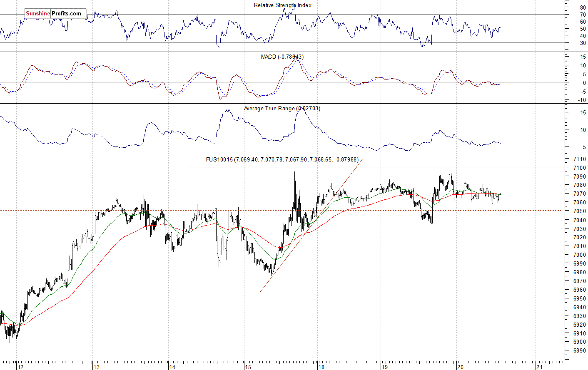Click price axis label 6900
The image size is (588, 370).
click(x=580, y=342)
